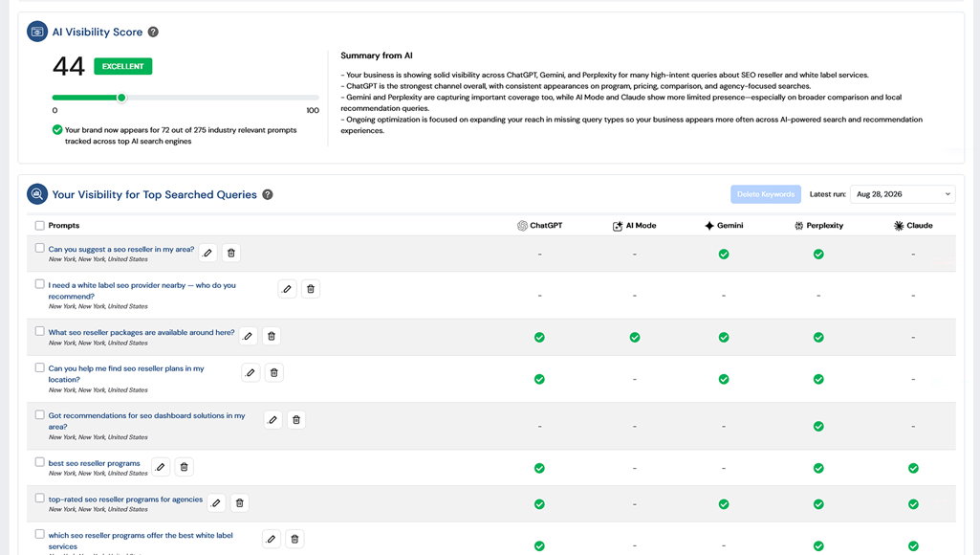Screen dimensions: 980x555
Task: Click AI Mode checkmark in 'What seo reseller packages' row
Action: click(x=635, y=337)
